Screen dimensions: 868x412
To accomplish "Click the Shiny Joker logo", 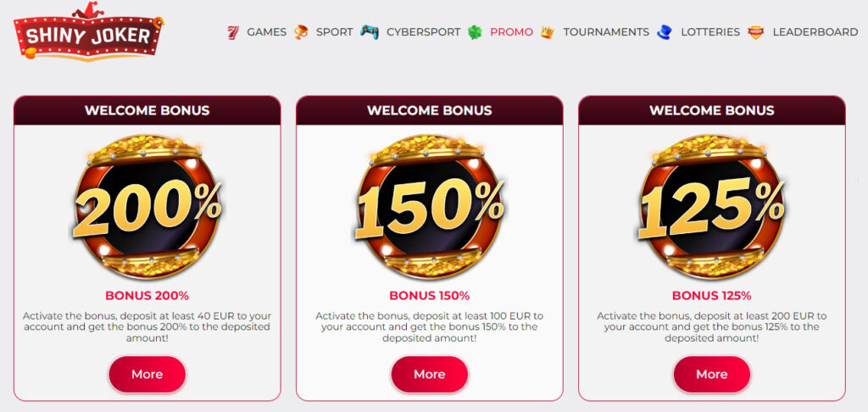I will point(88,34).
